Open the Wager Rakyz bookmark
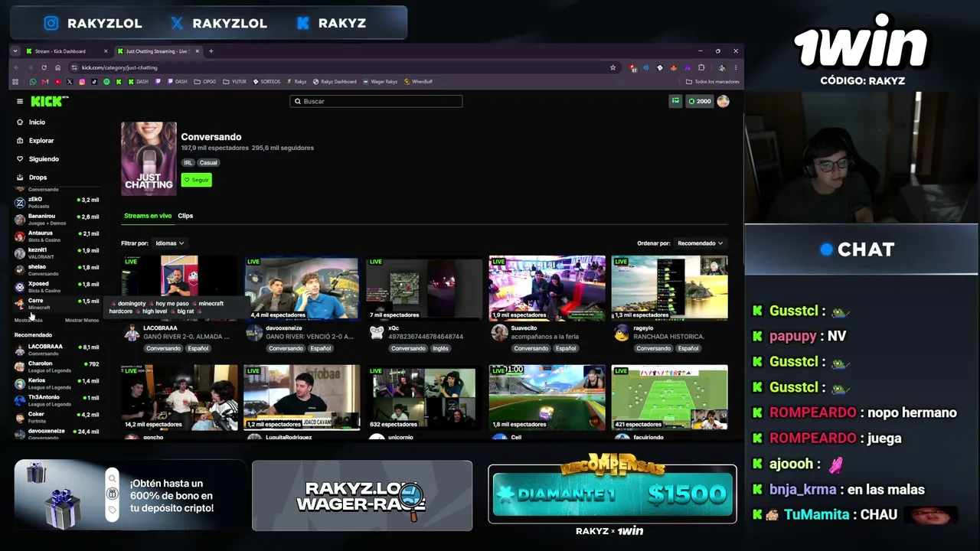Screen dimensions: 980x551 (x=380, y=82)
